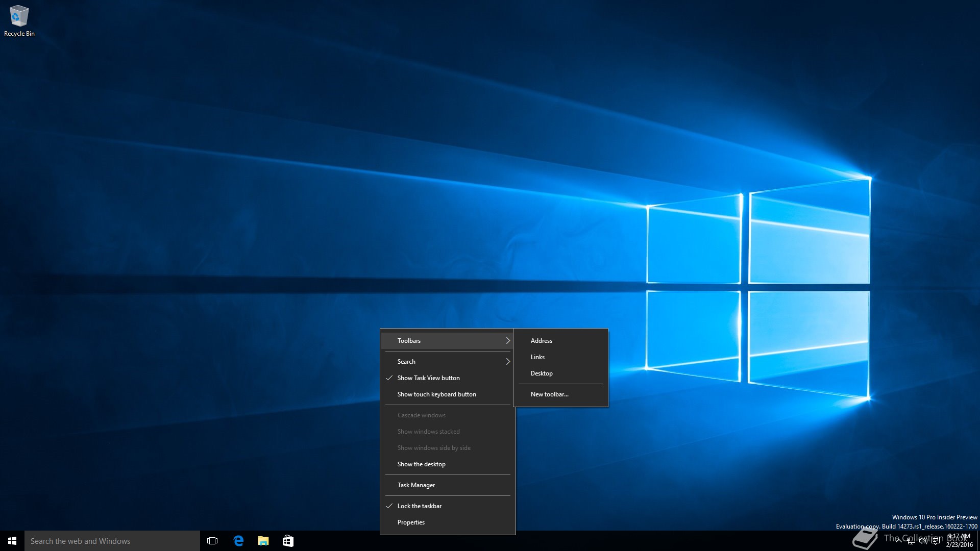Click greyed Show windows side by side

(448, 448)
